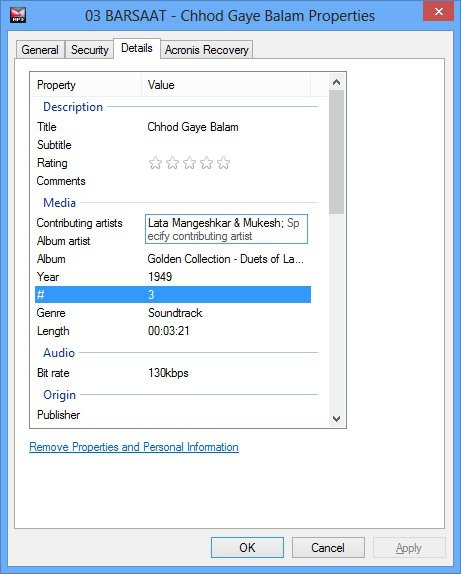
Task: Click the Origin section heading
Action: (x=59, y=395)
